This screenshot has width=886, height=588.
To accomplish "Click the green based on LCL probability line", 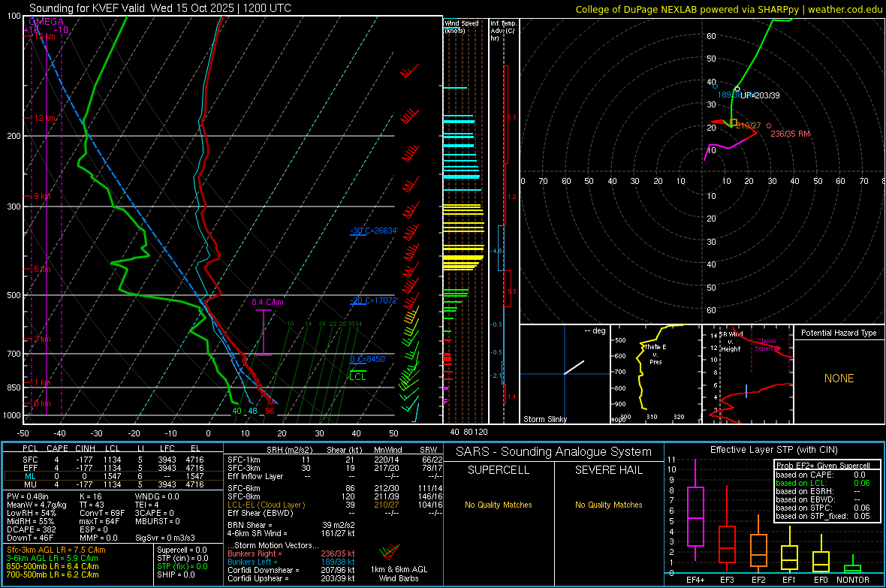I will 823,483.
